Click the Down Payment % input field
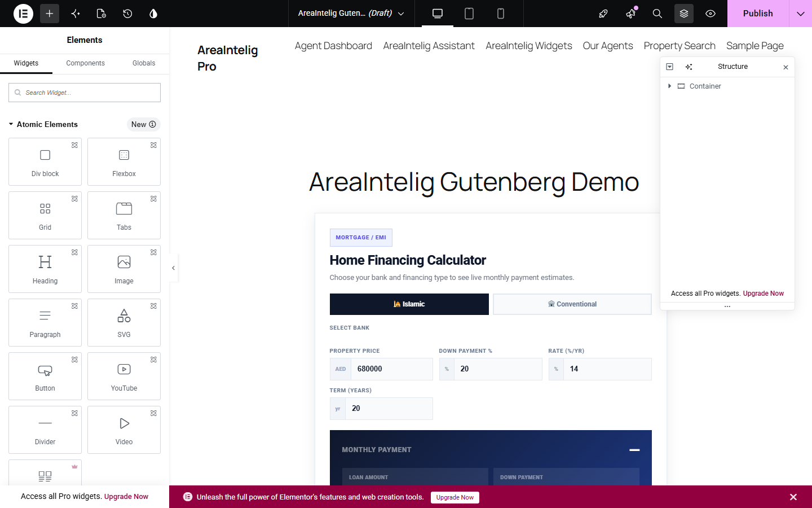This screenshot has height=508, width=812. tap(498, 369)
